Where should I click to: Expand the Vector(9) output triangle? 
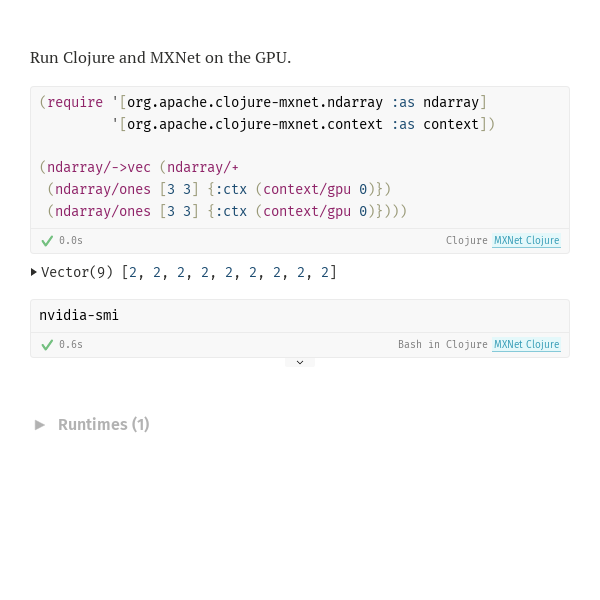(x=34, y=272)
